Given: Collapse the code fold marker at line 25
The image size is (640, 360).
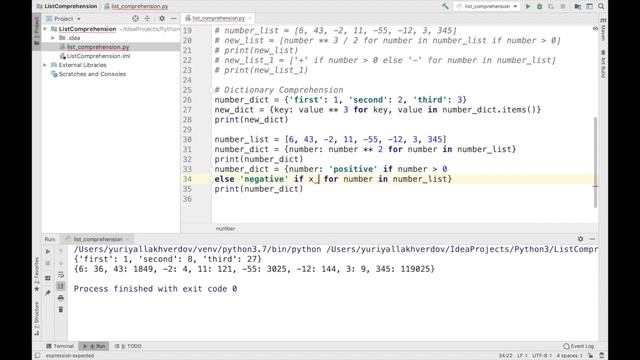Looking at the screenshot, I should 212,90.
